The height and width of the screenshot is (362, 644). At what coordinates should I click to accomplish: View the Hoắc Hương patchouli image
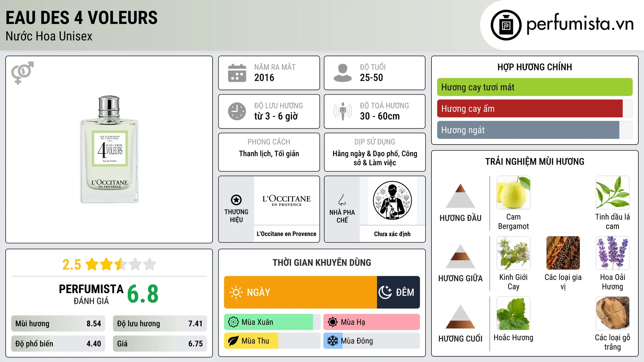pyautogui.click(x=514, y=313)
